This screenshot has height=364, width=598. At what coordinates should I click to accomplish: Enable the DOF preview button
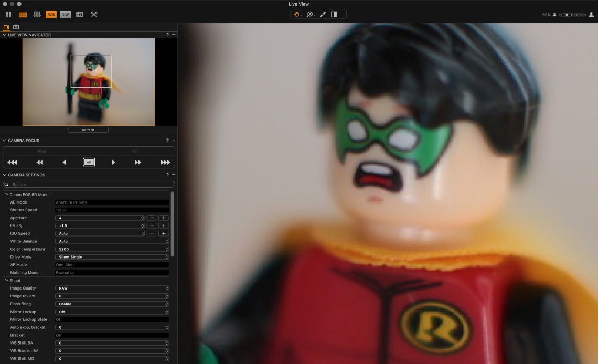point(65,14)
